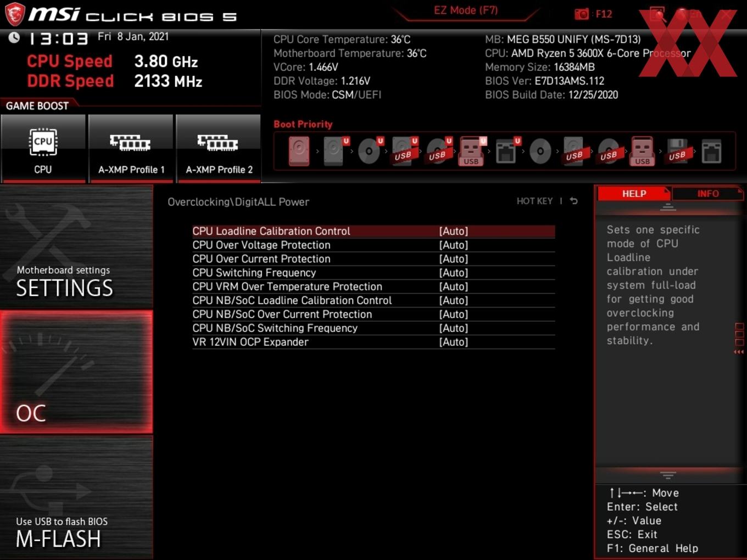
Task: Open the search magnifier icon in top bar
Action: pos(657,14)
